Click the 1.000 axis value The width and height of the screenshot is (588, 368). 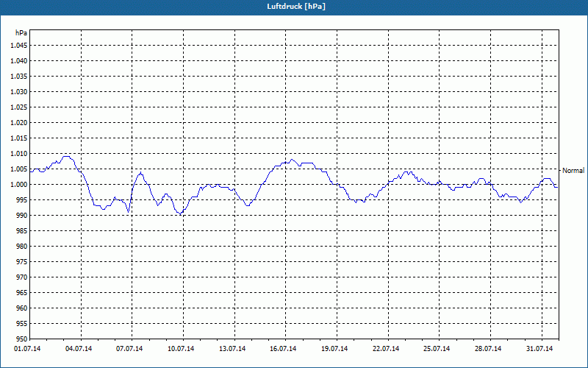pos(19,185)
